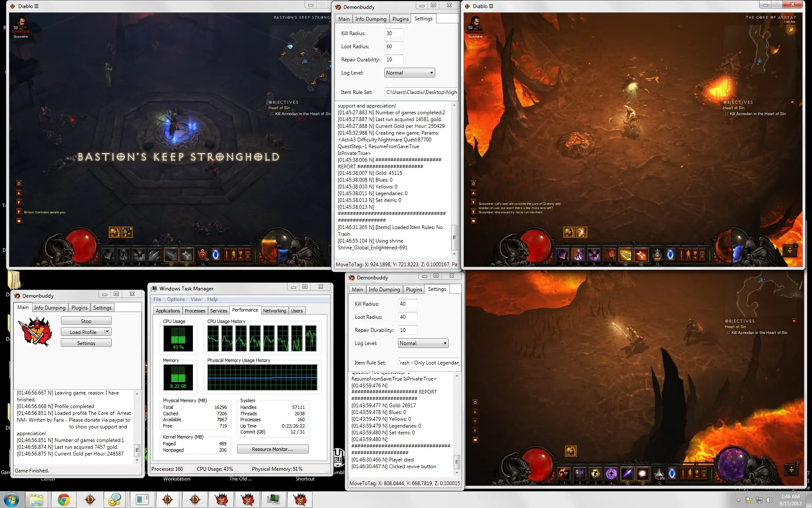
Task: Click Item Rule Set path field starting C:\Users\Claudiu
Action: (421, 92)
